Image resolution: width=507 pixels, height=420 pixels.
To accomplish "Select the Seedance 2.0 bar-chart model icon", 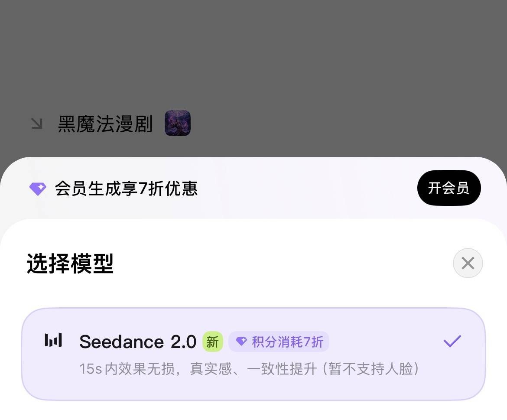I will 53,341.
